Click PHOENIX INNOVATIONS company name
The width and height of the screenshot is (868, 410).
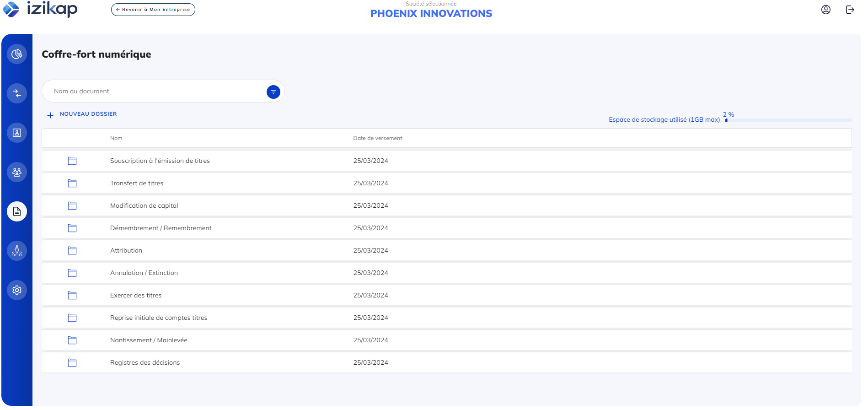click(x=431, y=14)
